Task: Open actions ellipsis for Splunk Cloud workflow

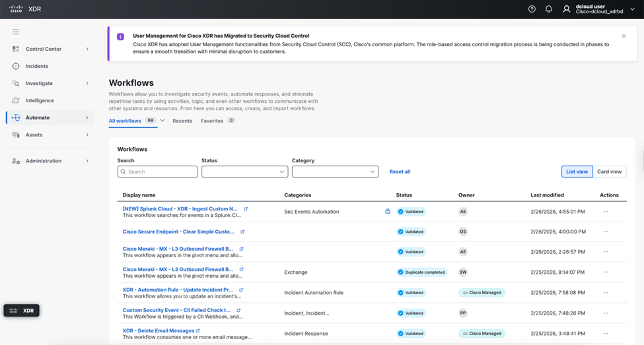Action: click(606, 212)
